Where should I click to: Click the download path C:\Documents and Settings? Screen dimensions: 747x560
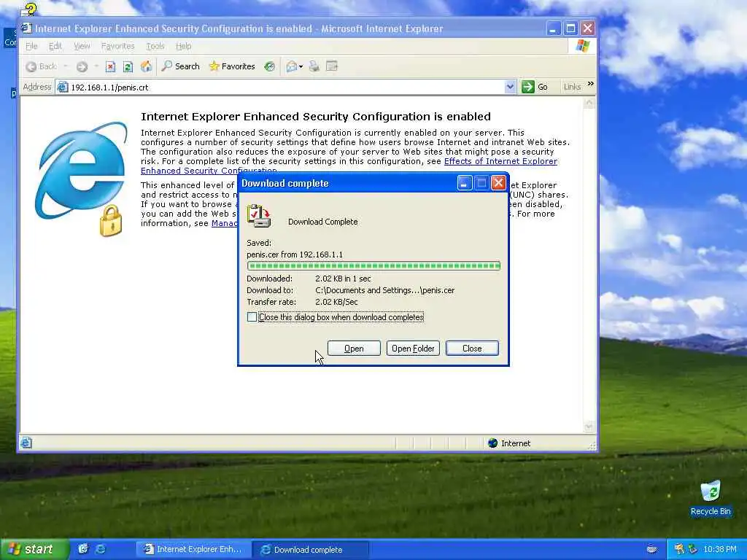(x=385, y=290)
